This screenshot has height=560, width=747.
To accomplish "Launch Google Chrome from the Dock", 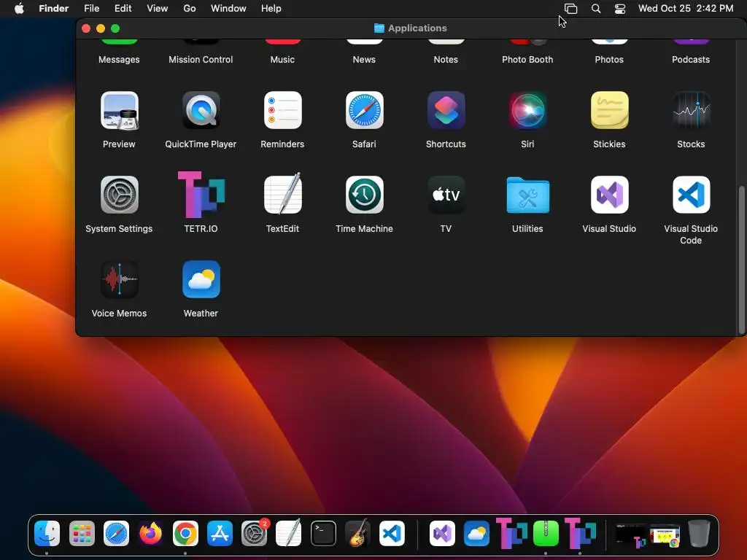I will pyautogui.click(x=185, y=533).
